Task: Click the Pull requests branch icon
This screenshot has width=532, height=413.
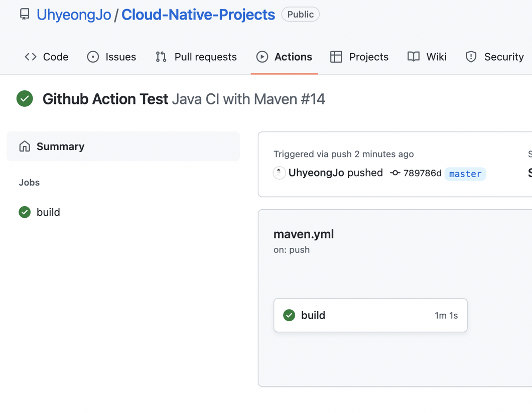Action: [x=161, y=57]
